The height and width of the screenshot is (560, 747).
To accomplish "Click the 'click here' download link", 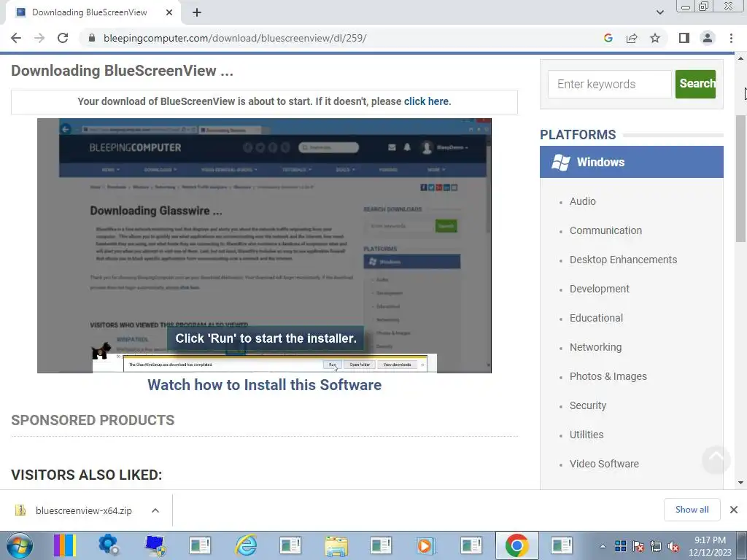I will click(x=426, y=101).
